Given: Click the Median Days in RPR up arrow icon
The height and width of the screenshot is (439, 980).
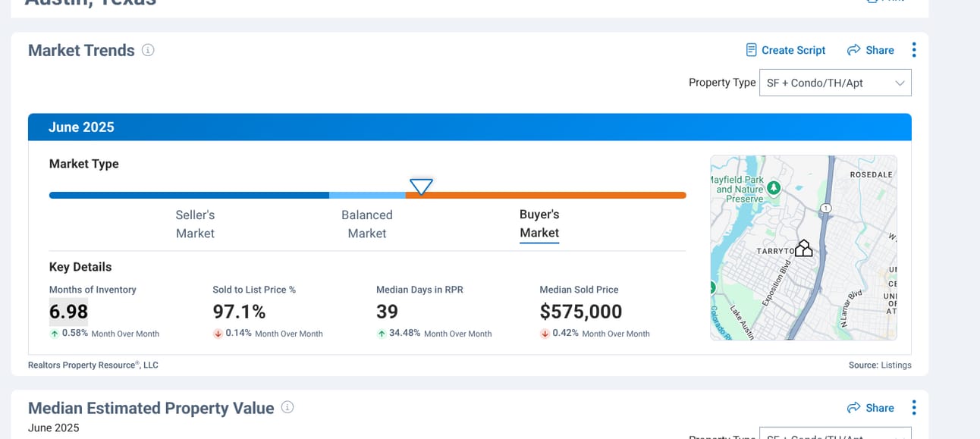Looking at the screenshot, I should [x=382, y=334].
